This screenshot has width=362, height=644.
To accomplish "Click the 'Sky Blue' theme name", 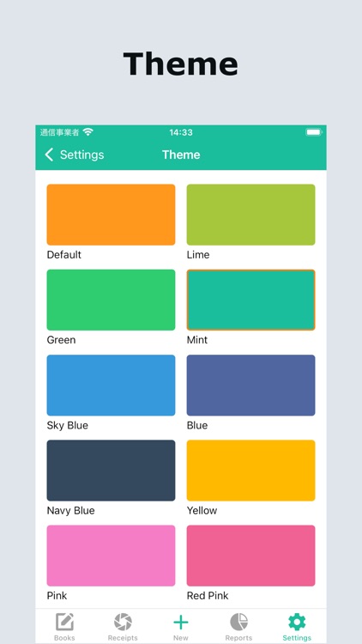I will point(67,426).
